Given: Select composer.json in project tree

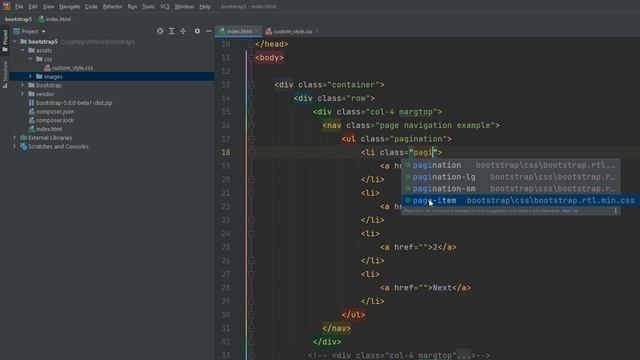Looking at the screenshot, I should tap(55, 111).
